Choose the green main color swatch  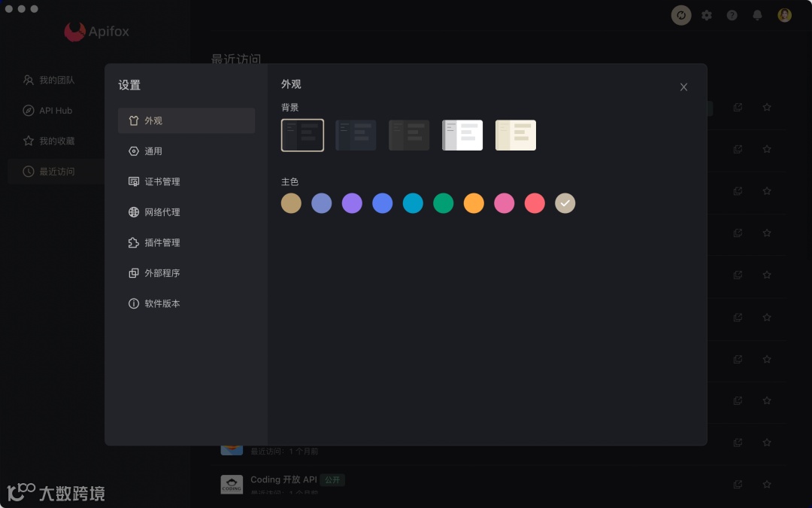pos(444,203)
